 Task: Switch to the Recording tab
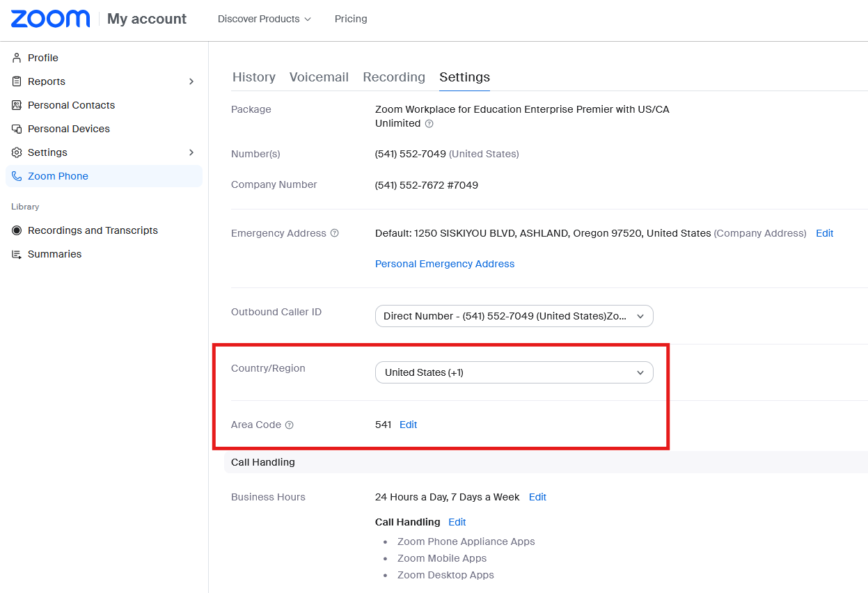tap(394, 77)
